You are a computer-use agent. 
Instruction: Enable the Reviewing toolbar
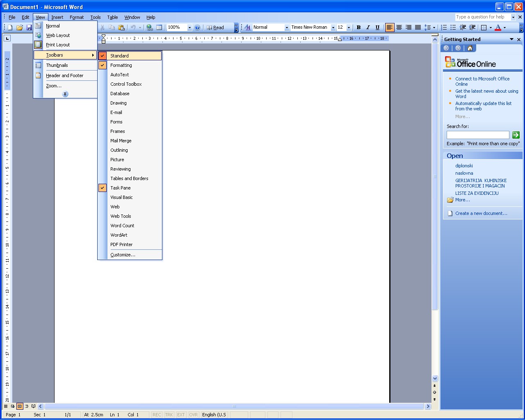130,169
